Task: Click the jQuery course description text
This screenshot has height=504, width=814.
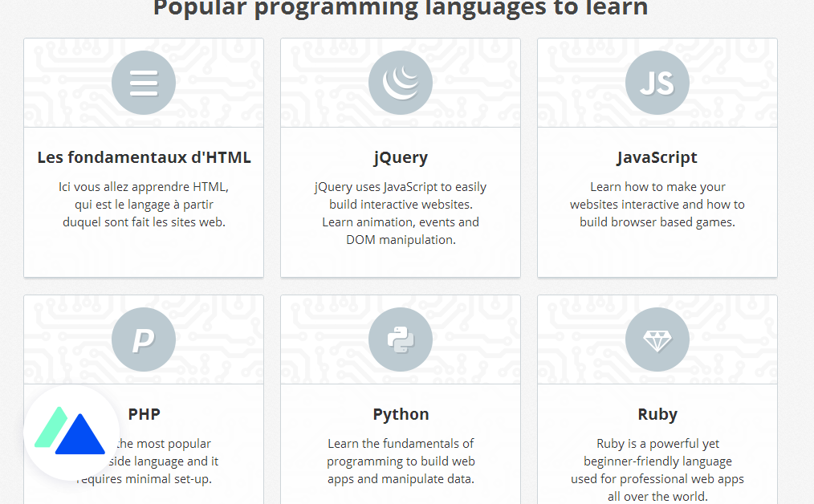Action: 400,212
